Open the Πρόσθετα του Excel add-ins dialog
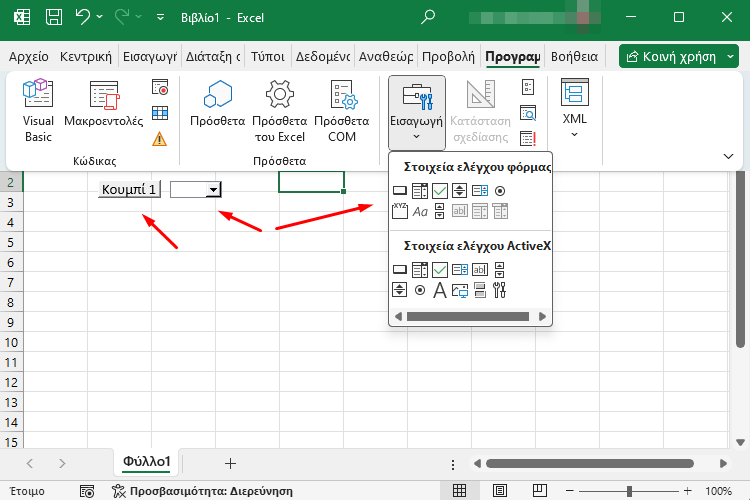The width and height of the screenshot is (750, 500). (x=279, y=110)
